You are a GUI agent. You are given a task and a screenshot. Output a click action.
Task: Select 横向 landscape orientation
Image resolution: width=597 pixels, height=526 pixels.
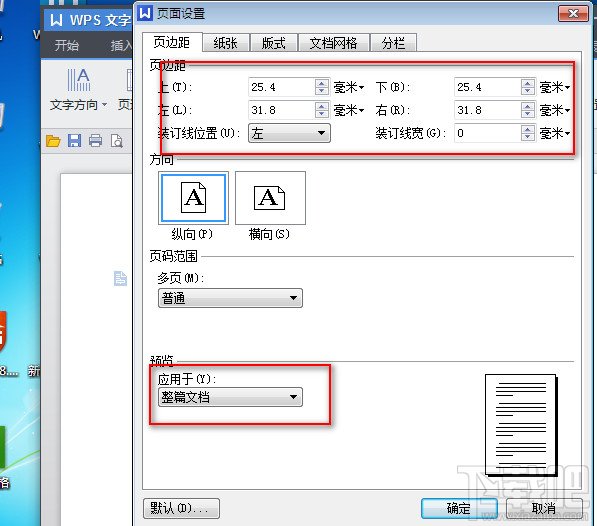click(x=270, y=198)
